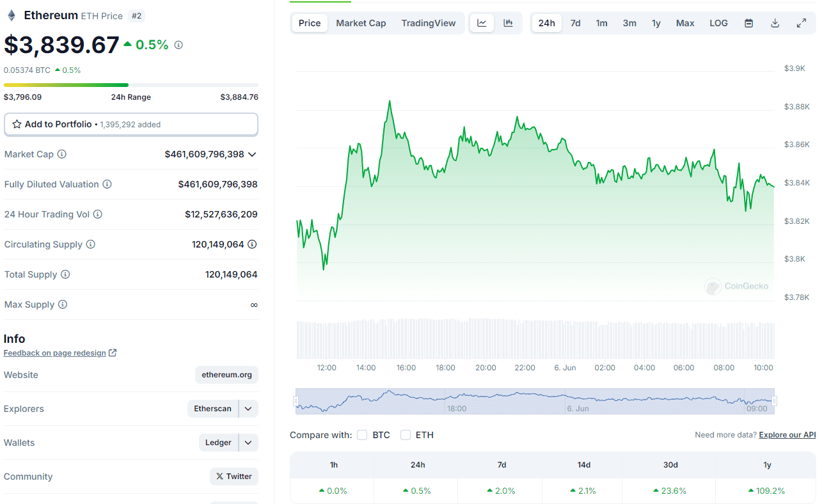Open the calendar date range picker icon
The height and width of the screenshot is (504, 822).
pyautogui.click(x=748, y=23)
